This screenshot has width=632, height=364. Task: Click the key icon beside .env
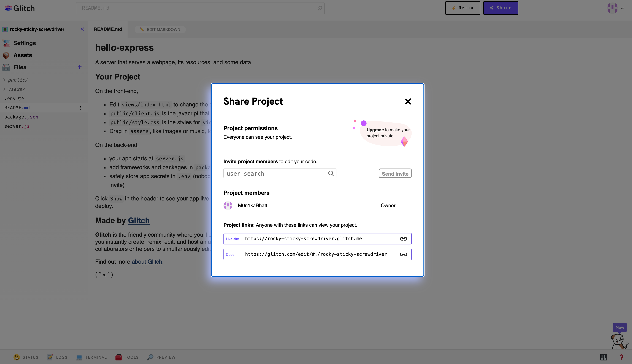[x=21, y=98]
